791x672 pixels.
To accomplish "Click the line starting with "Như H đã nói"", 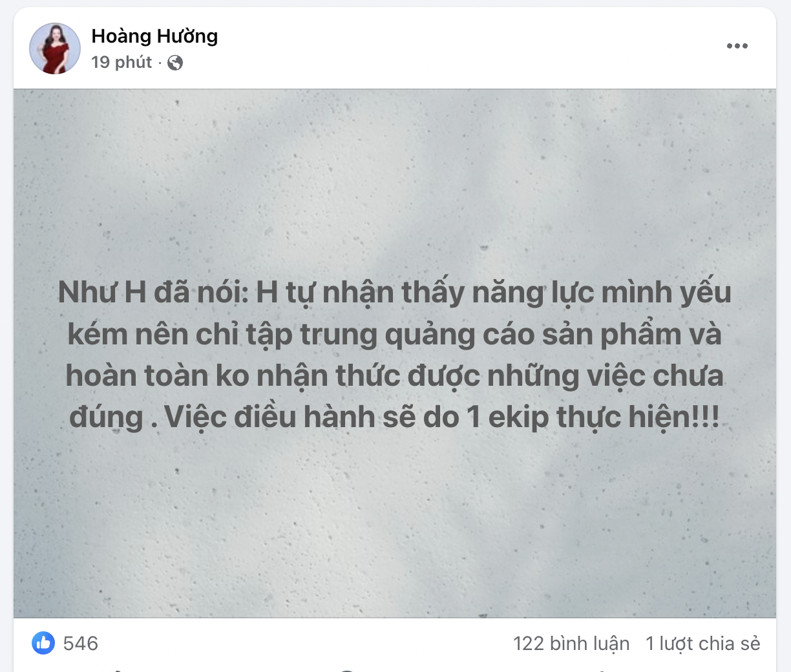I will [395, 293].
